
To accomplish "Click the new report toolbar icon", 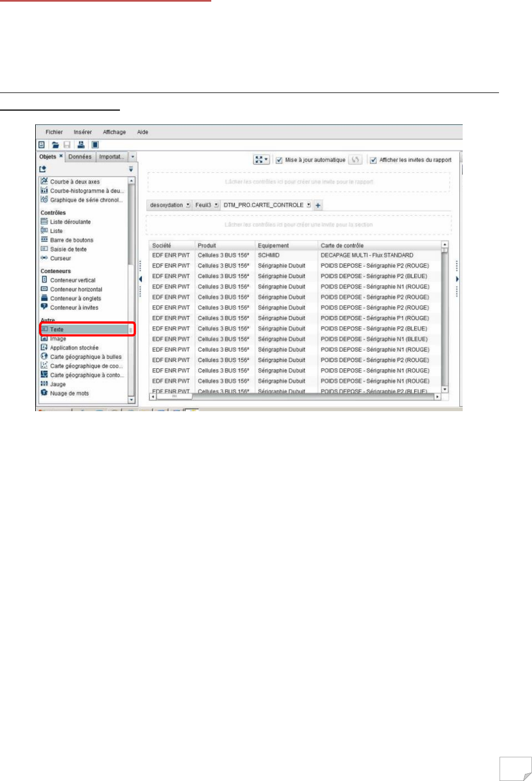I will click(x=41, y=145).
